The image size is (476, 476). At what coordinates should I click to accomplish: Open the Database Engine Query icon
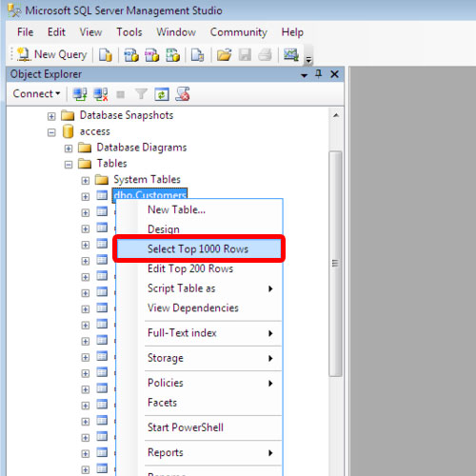click(x=106, y=55)
